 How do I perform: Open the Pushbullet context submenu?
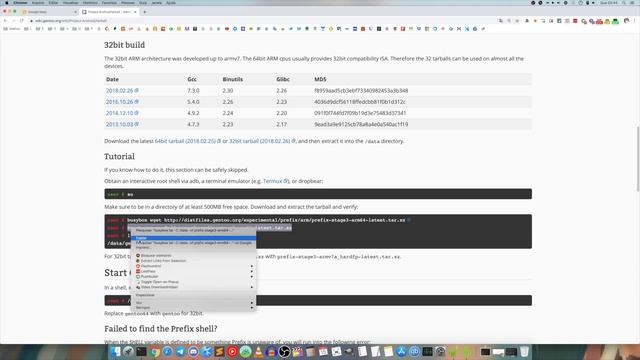193,277
